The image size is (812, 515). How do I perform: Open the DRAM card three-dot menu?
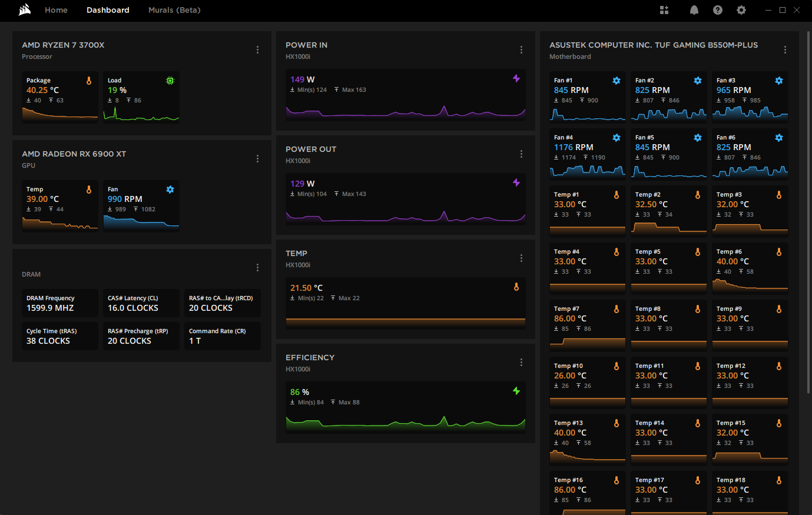(x=257, y=268)
